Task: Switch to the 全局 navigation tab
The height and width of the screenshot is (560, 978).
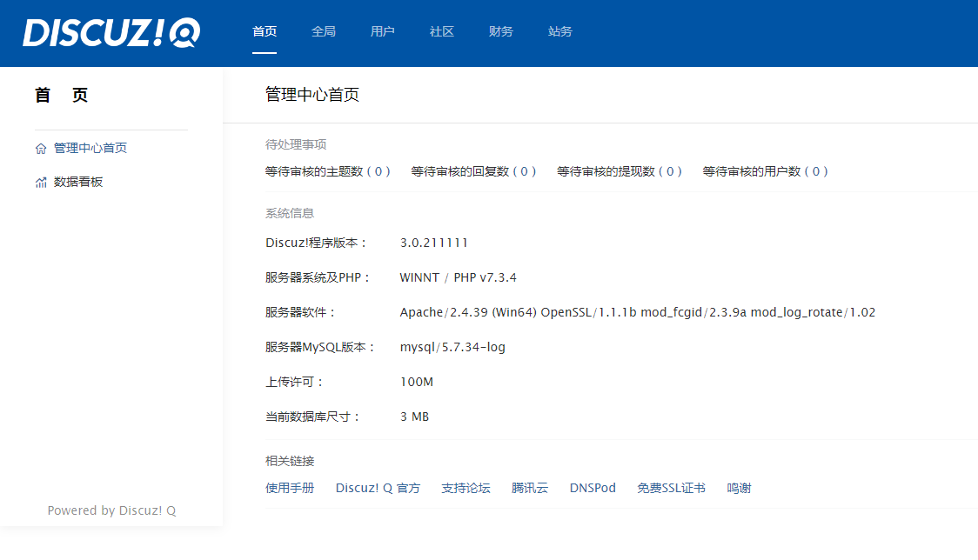Action: [324, 31]
